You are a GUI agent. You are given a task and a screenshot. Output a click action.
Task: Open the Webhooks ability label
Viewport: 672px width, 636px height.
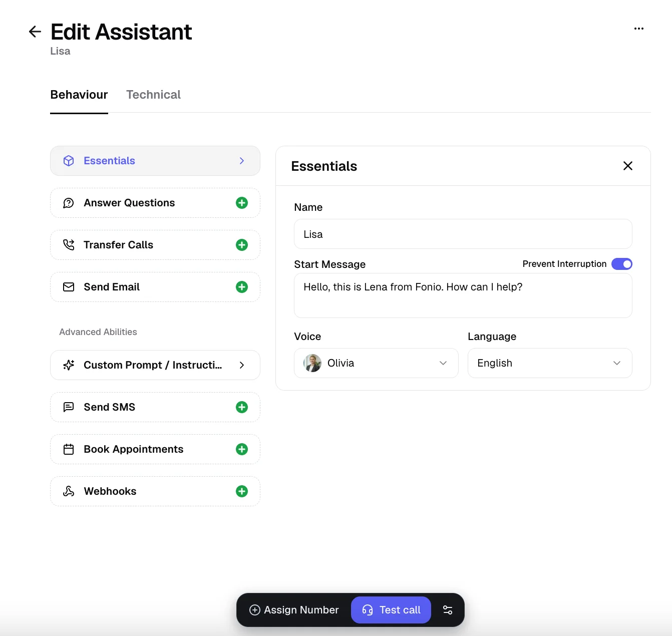(110, 491)
